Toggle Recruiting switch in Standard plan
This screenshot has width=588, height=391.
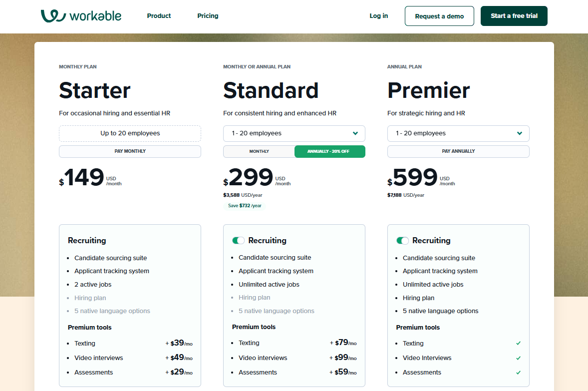pos(238,241)
